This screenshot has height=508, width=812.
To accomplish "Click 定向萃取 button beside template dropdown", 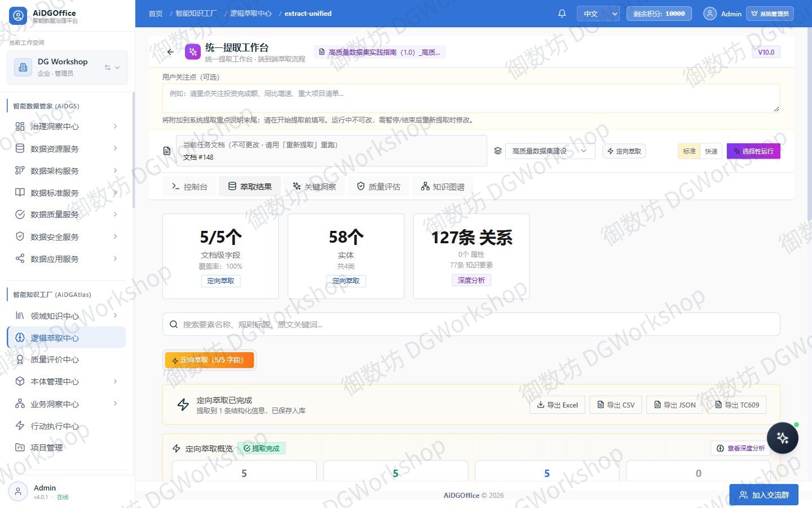I will pos(624,151).
